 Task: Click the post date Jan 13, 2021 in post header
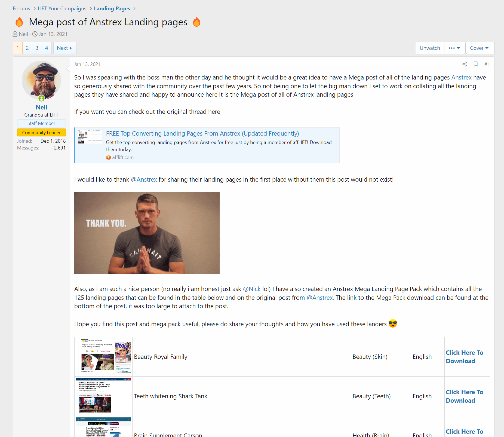[87, 64]
